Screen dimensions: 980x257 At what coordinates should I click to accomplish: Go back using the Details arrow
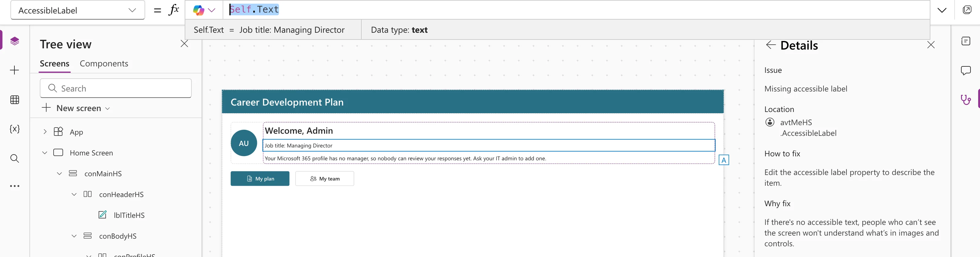coord(771,45)
